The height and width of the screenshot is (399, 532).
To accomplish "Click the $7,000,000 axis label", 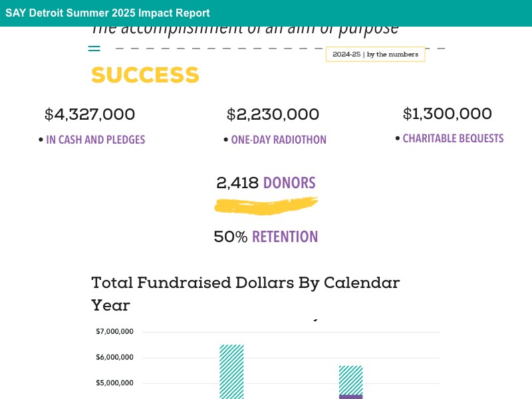I will (x=115, y=331).
